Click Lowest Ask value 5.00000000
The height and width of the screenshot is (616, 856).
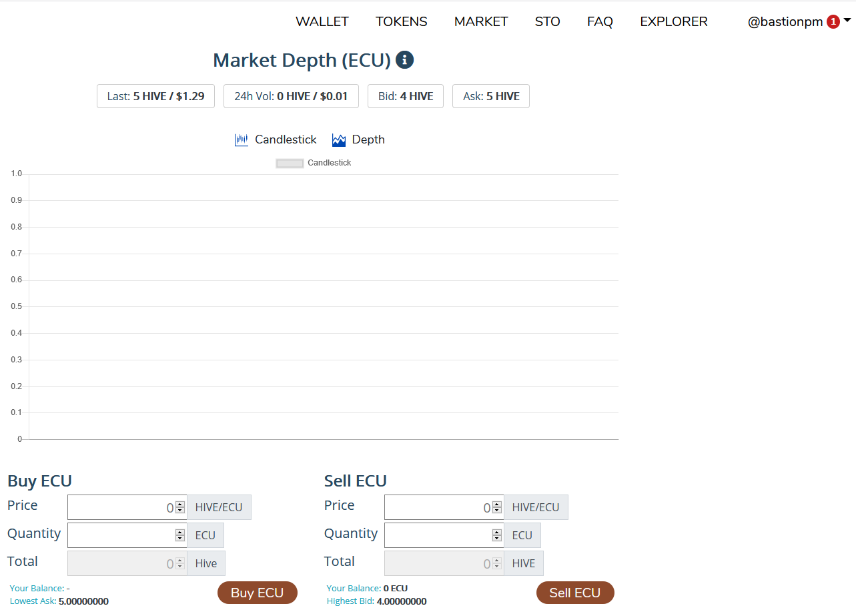[83, 601]
